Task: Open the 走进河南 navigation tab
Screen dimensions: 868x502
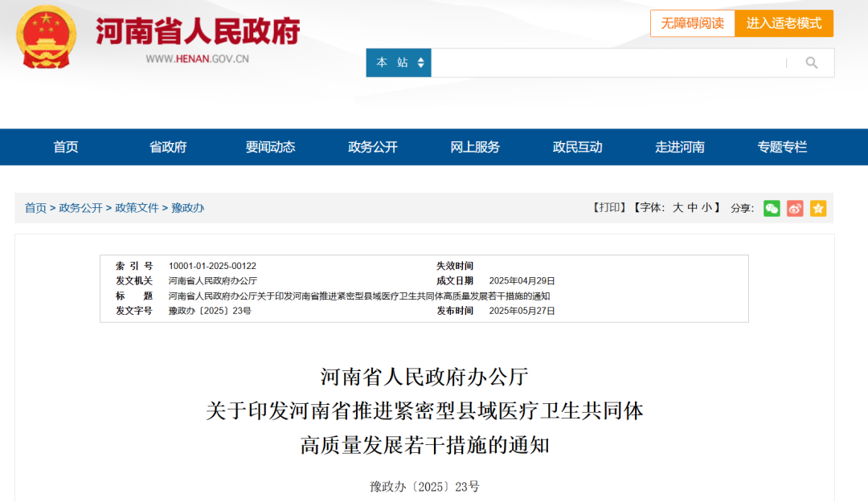Action: pos(680,147)
